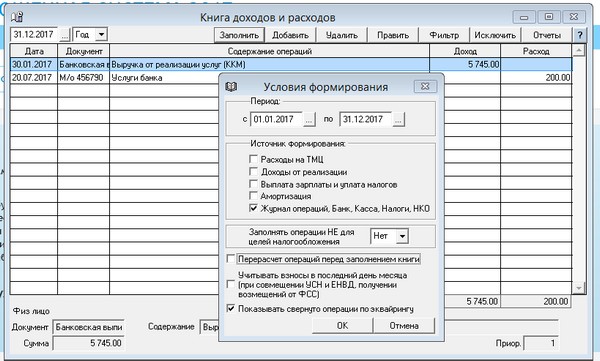Click table scrollbar down arrow
The height and width of the screenshot is (361, 600).
coord(579,288)
